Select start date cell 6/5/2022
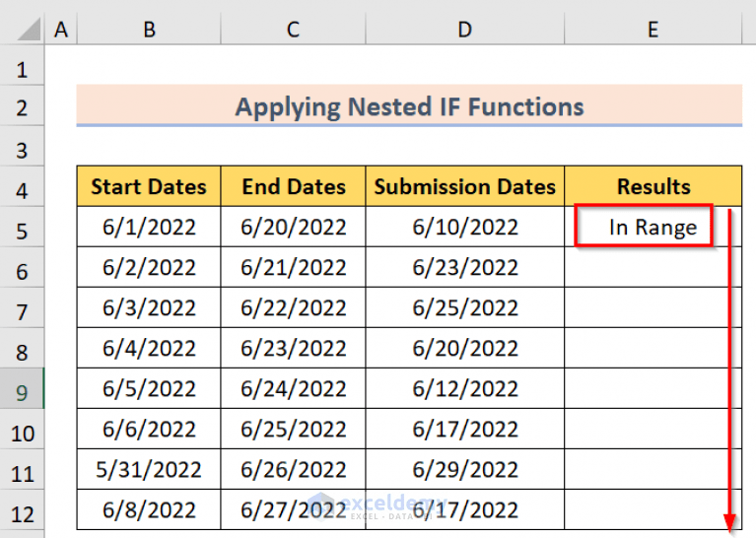Viewport: 756px width, 538px height. [149, 389]
